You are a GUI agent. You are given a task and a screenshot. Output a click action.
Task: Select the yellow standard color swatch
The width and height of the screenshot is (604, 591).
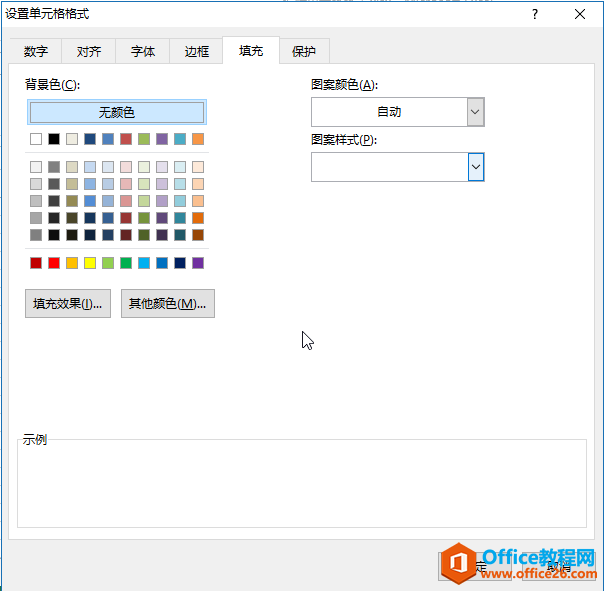point(90,263)
